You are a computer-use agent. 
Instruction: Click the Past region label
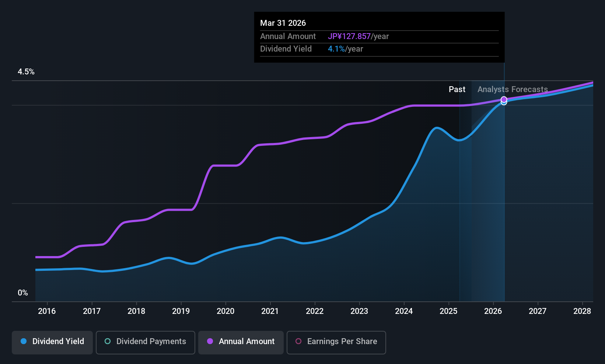[x=457, y=90]
